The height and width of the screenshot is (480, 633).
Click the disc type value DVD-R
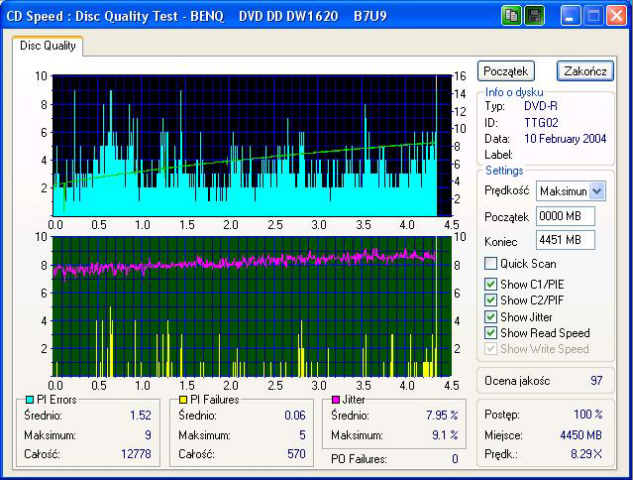541,106
